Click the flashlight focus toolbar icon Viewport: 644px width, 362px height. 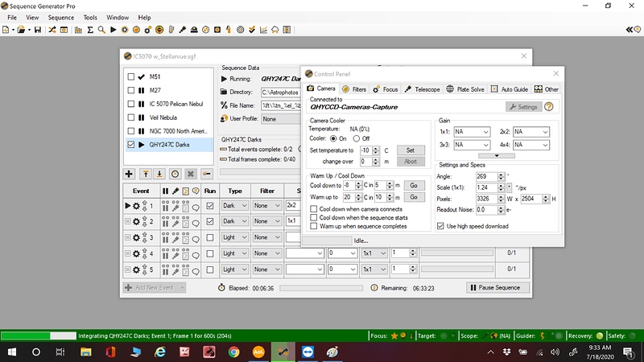coord(183,30)
